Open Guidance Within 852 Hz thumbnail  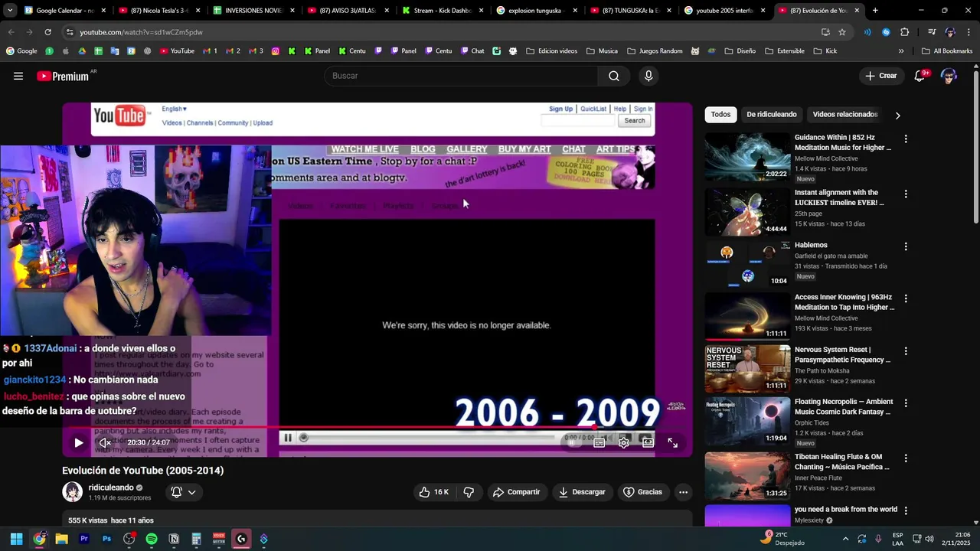coord(747,157)
